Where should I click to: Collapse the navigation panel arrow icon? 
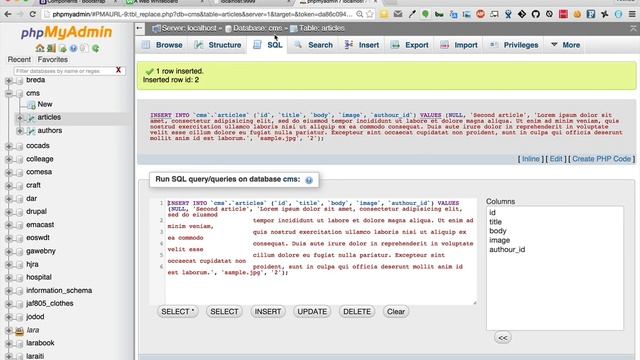pyautogui.click(x=140, y=28)
